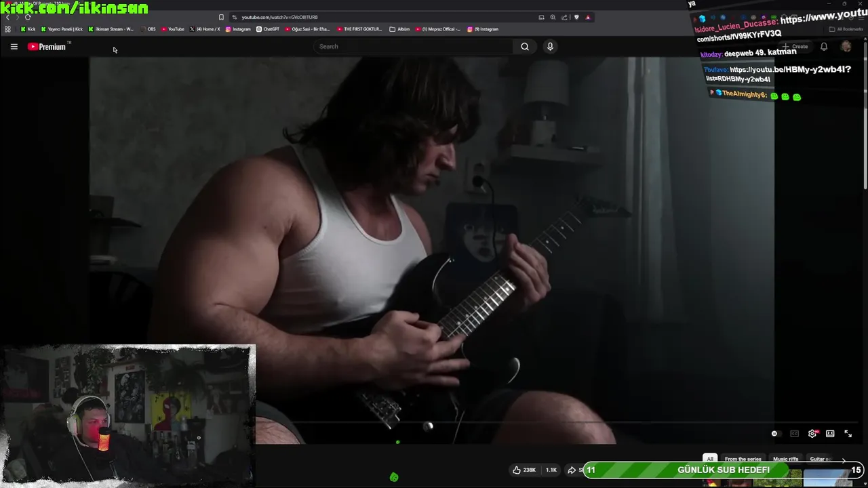This screenshot has height=488, width=868.
Task: Select the All filter chip
Action: click(x=710, y=459)
